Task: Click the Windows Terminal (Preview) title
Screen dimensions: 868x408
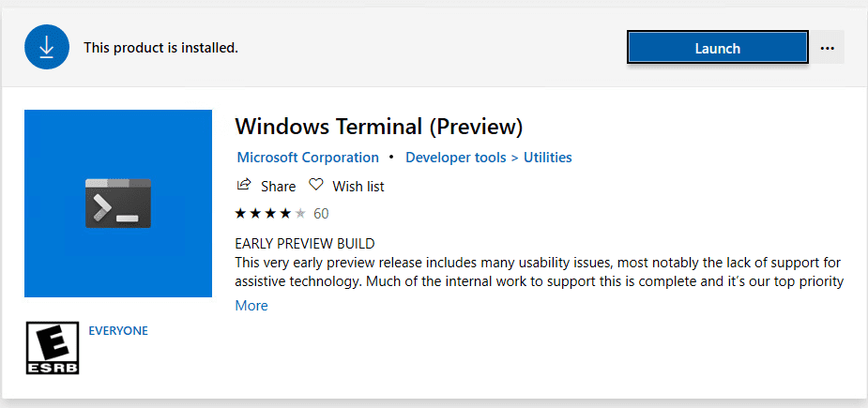Action: pos(378,126)
